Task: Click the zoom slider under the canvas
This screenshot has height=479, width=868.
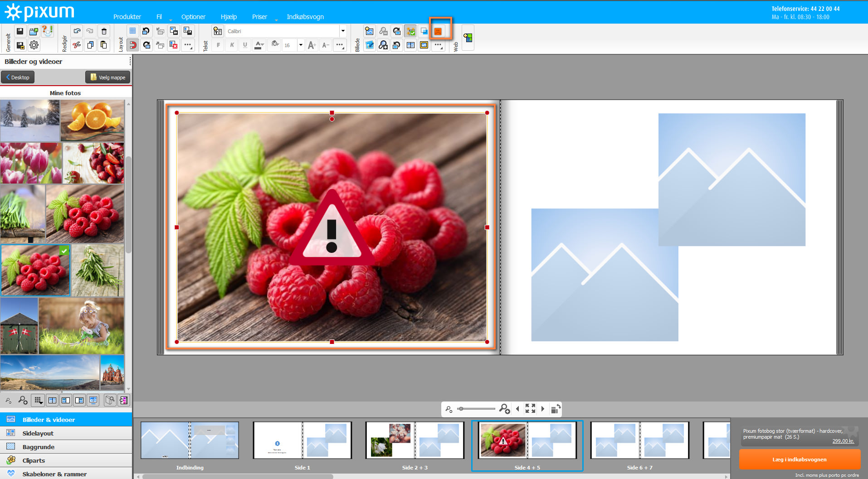Action: point(476,409)
